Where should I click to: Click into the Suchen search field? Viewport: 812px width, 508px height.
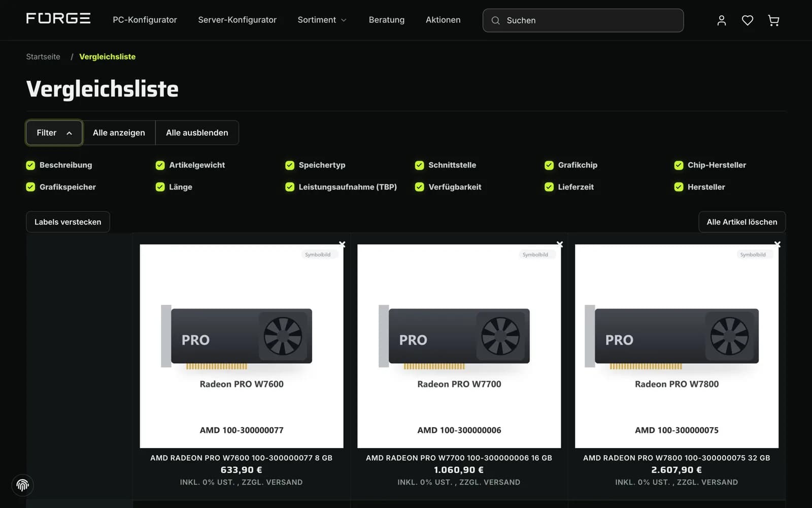click(x=583, y=20)
